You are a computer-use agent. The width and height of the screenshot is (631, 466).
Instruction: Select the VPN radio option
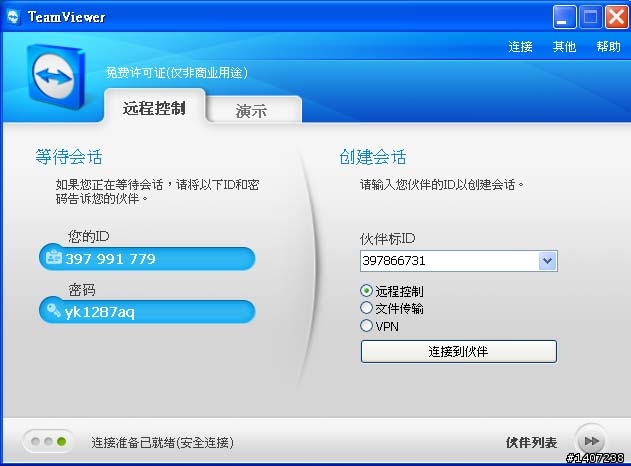click(366, 325)
